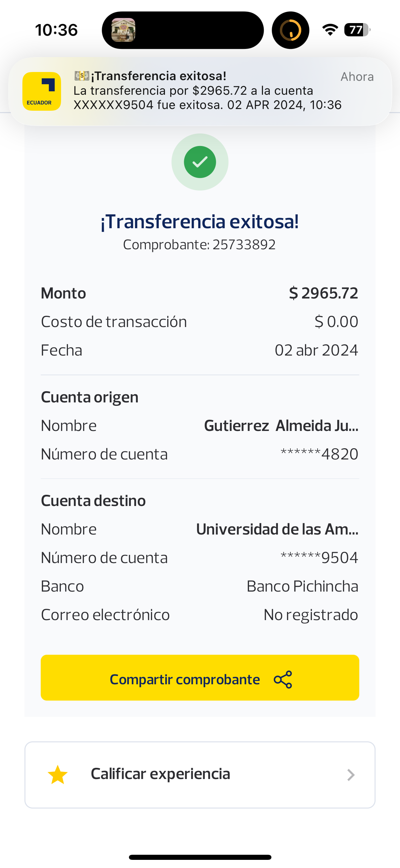Open the Calificar experiencia row
Viewport: 400px width, 868px height.
(x=200, y=775)
